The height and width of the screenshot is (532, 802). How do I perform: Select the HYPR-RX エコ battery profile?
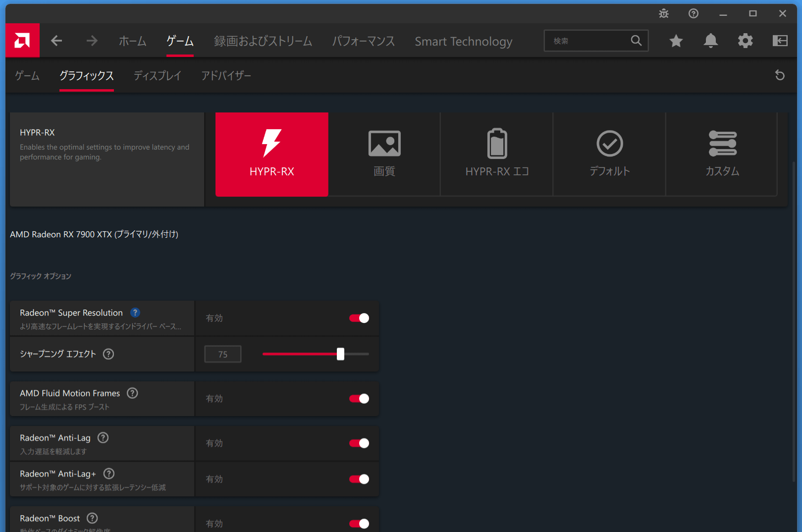click(497, 155)
